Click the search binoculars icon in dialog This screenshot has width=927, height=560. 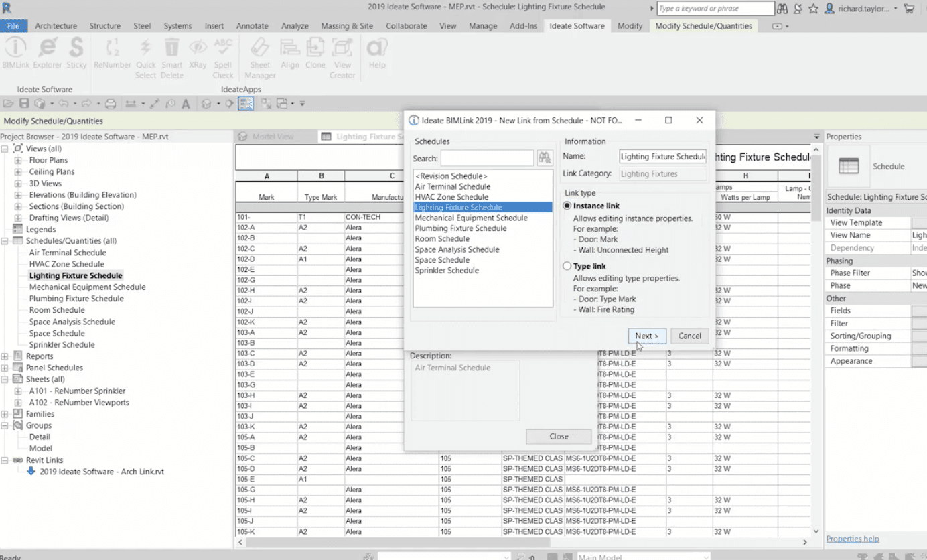(x=545, y=158)
